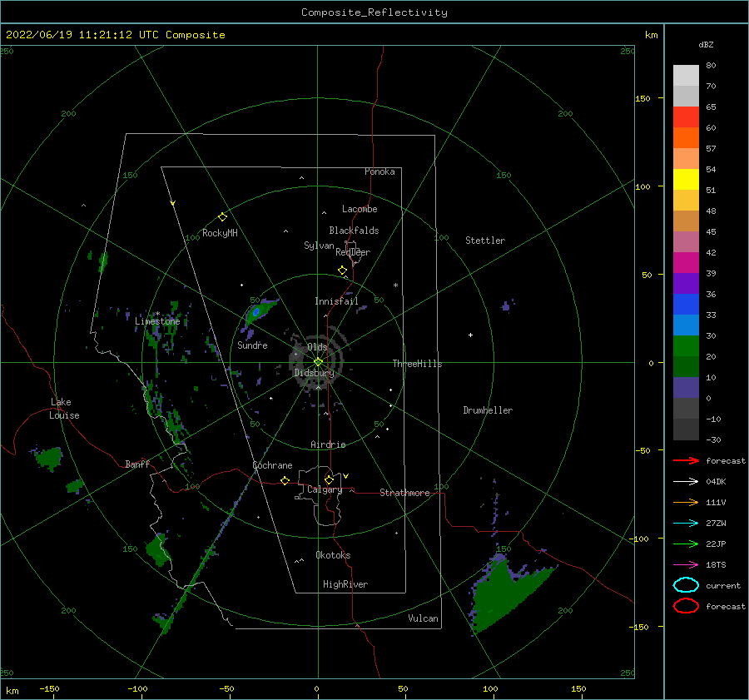Image resolution: width=749 pixels, height=700 pixels.
Task: Click the Drumheller town label
Action: pos(488,410)
